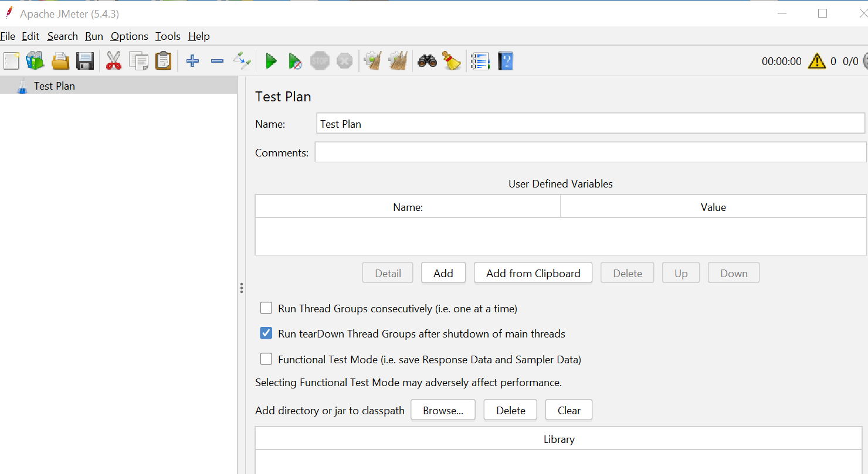
Task: Click the Library column header
Action: click(559, 439)
